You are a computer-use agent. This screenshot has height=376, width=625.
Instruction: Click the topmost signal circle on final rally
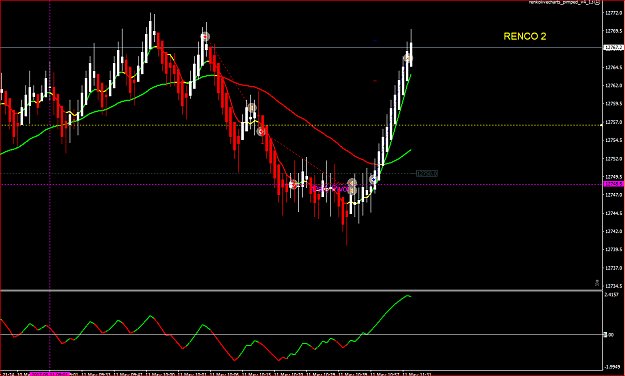click(407, 58)
